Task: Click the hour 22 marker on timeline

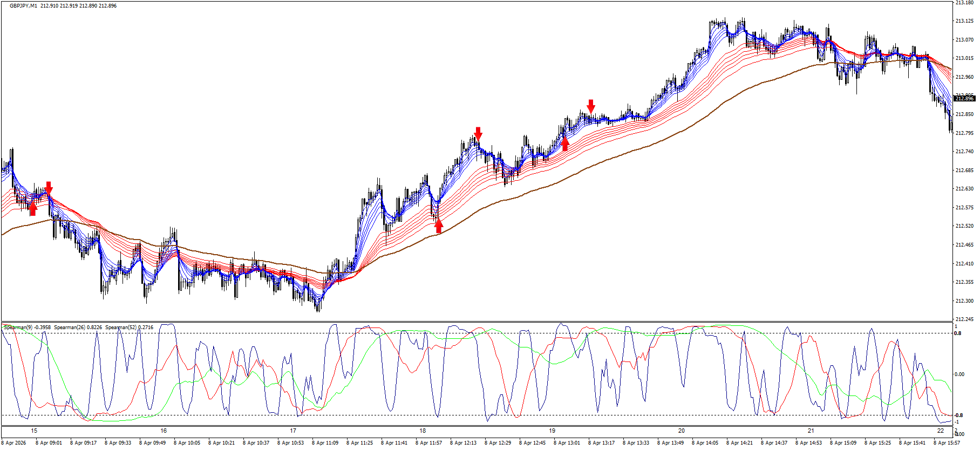Action: click(941, 431)
